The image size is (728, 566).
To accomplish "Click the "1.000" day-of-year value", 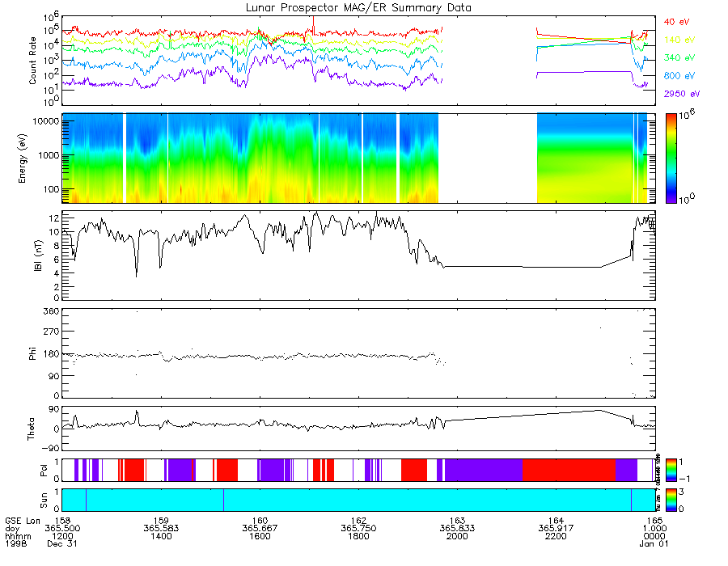I will [654, 529].
